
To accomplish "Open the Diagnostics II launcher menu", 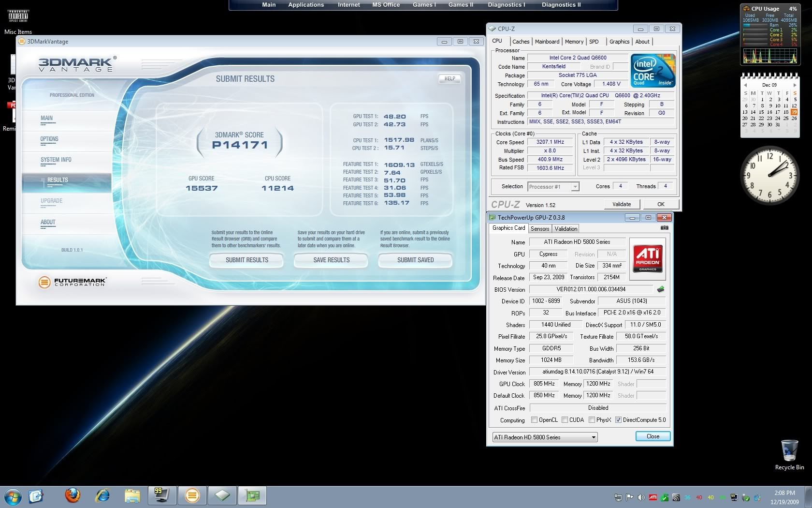I will point(561,5).
